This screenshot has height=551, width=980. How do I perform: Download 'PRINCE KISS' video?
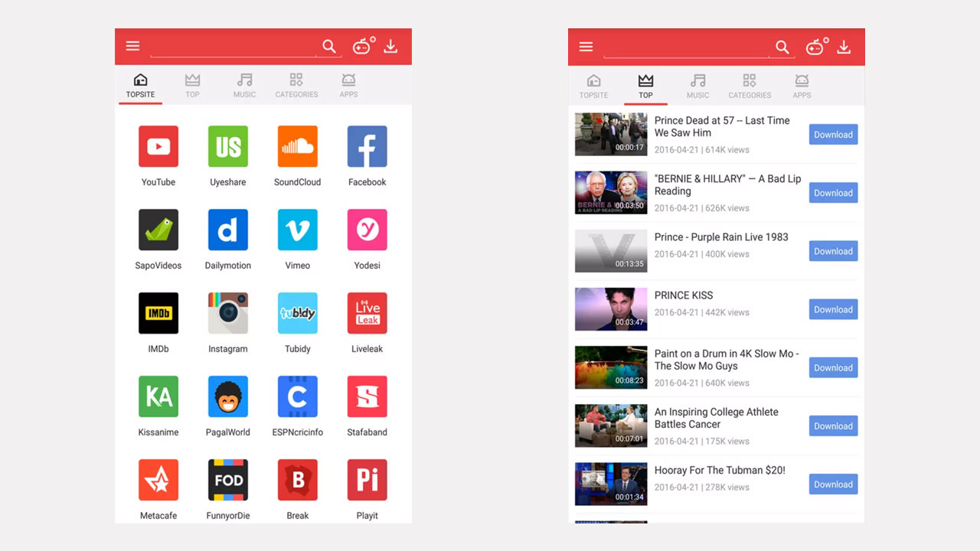point(833,309)
